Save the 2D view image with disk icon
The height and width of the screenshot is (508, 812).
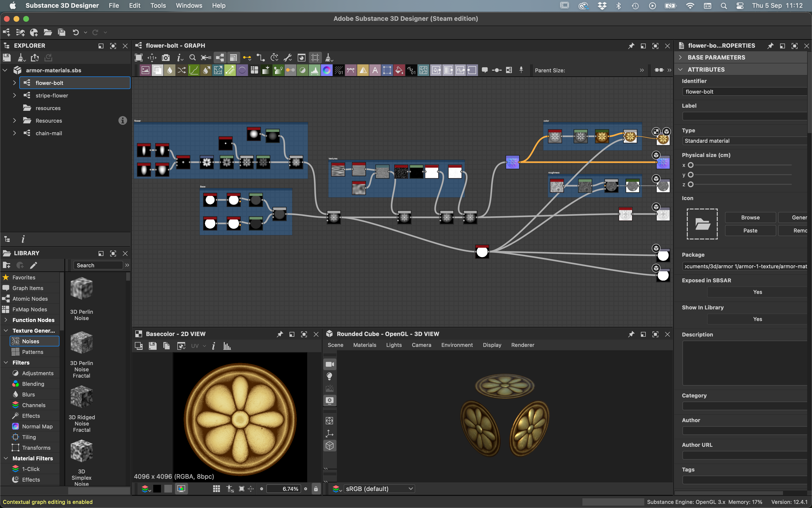point(153,346)
